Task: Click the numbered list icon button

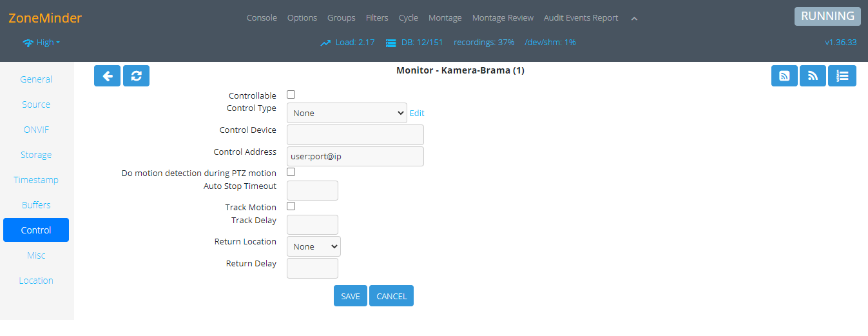Action: pos(842,75)
